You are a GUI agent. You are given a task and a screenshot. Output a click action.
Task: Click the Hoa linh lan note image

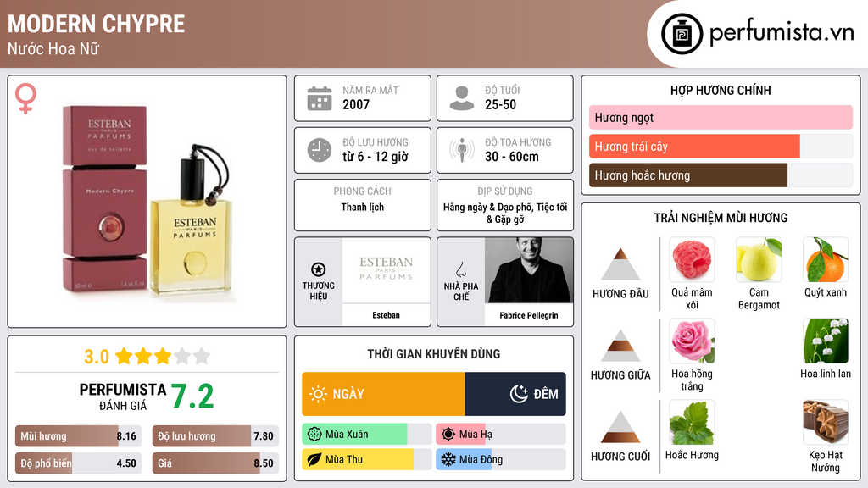point(826,341)
